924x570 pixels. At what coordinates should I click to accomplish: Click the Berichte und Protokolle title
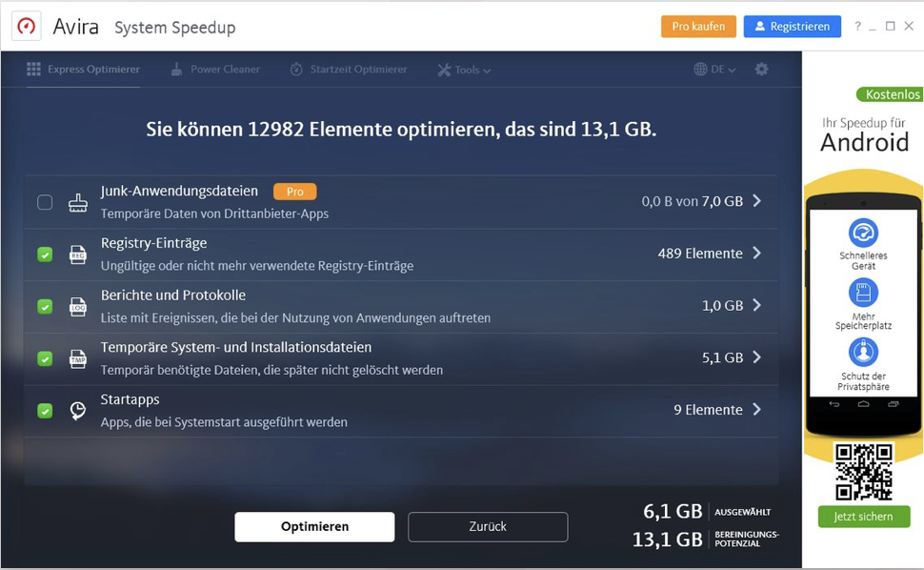click(173, 295)
